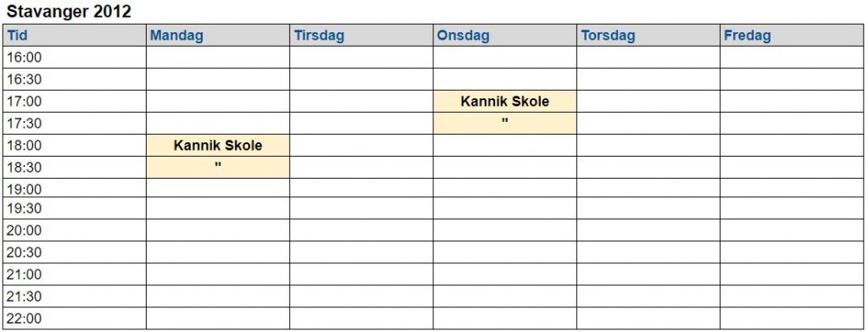Select the empty Mandag cell at 21:00
868x332 pixels.
218,274
